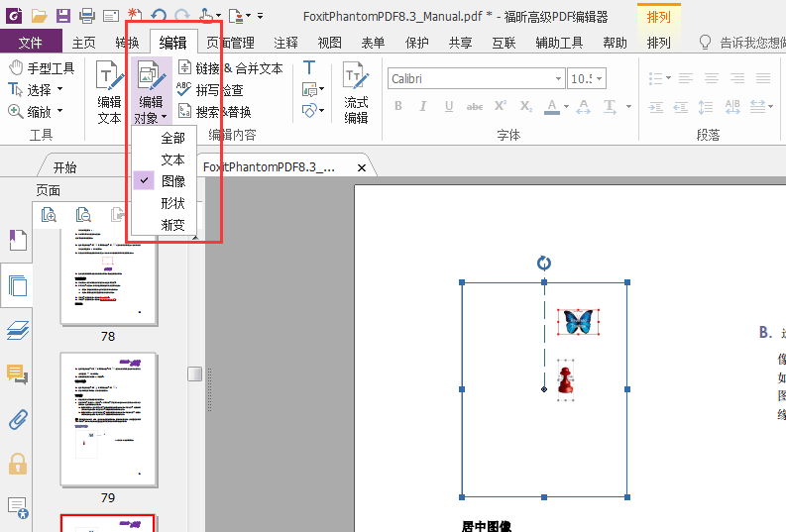Screen dimensions: 786x532
Task: Switch to the 保护 (Protect) ribbon tab
Action: point(416,43)
